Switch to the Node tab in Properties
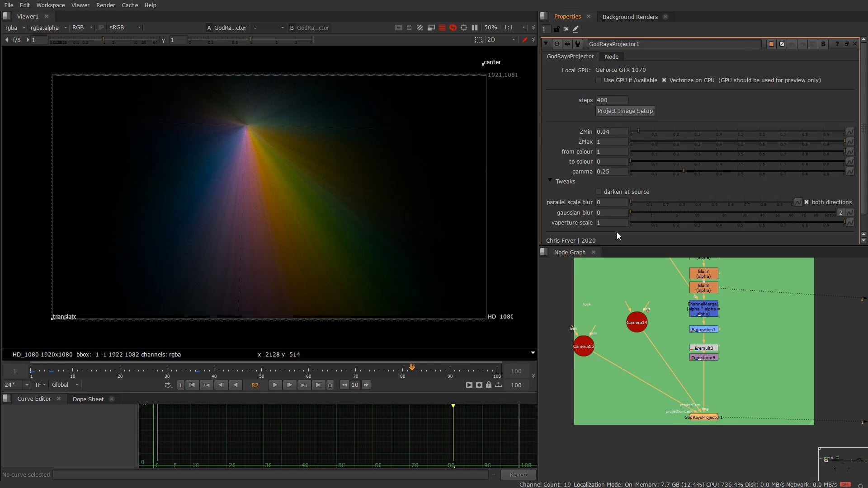Image resolution: width=868 pixels, height=488 pixels. (x=611, y=56)
